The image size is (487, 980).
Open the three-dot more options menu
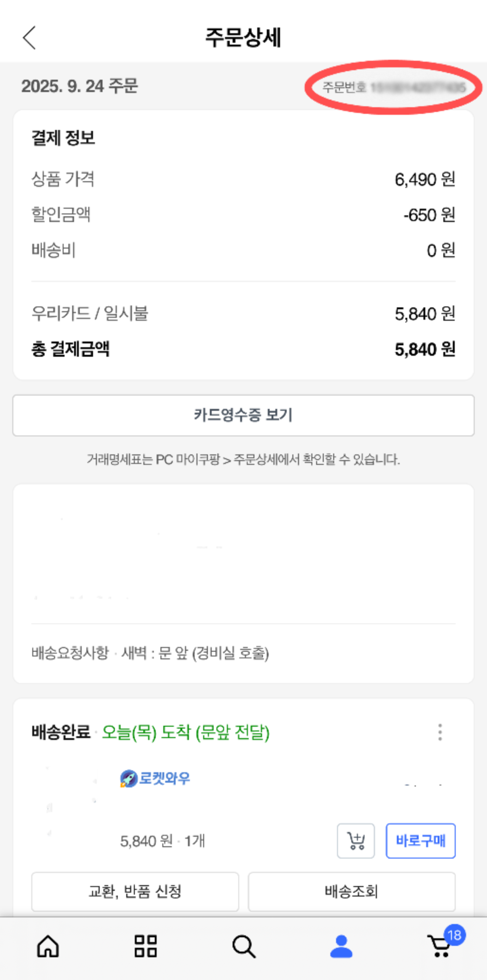pyautogui.click(x=440, y=732)
